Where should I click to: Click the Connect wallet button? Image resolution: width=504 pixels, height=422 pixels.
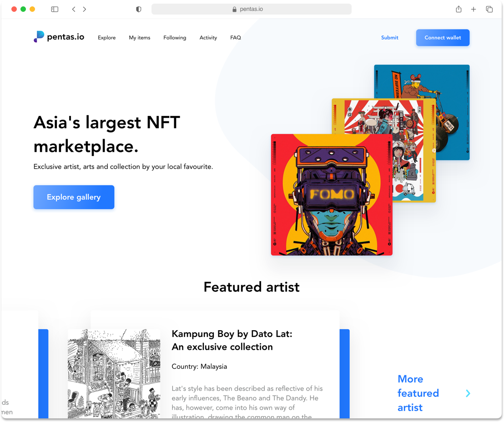[x=443, y=38]
